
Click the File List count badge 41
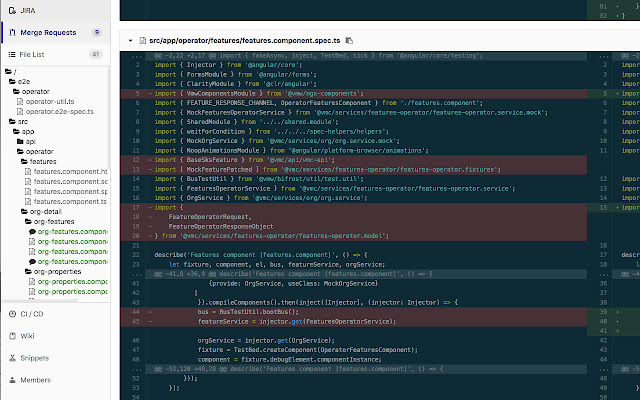click(x=96, y=54)
